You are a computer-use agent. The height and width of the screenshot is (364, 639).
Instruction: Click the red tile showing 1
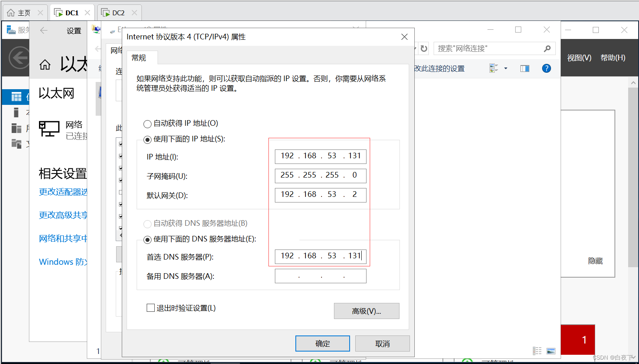pyautogui.click(x=578, y=340)
